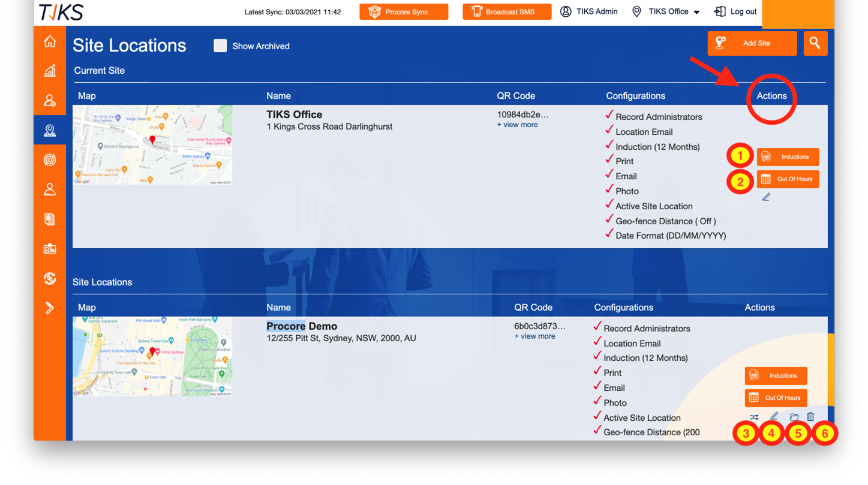
Task: Click the Procore Sync button
Action: pyautogui.click(x=404, y=11)
